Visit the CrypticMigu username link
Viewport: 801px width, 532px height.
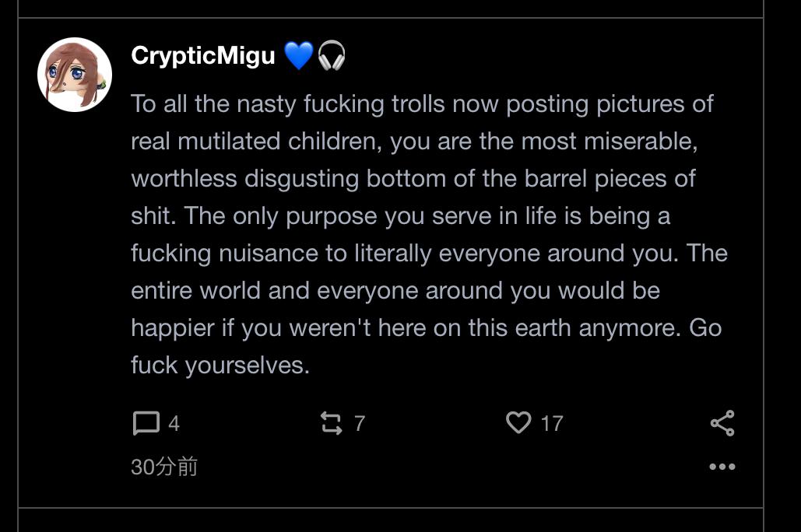tap(202, 56)
